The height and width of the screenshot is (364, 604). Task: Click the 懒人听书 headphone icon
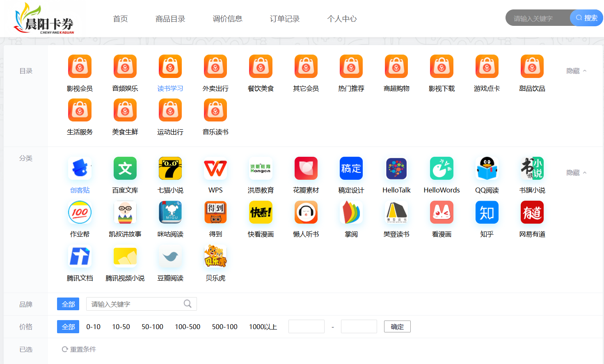pos(306,213)
